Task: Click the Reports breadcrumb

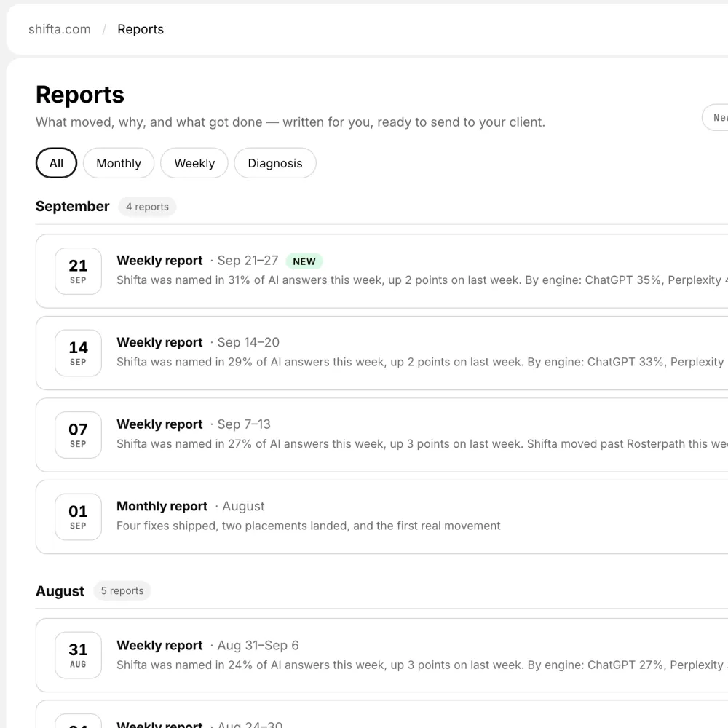Action: pos(141,29)
